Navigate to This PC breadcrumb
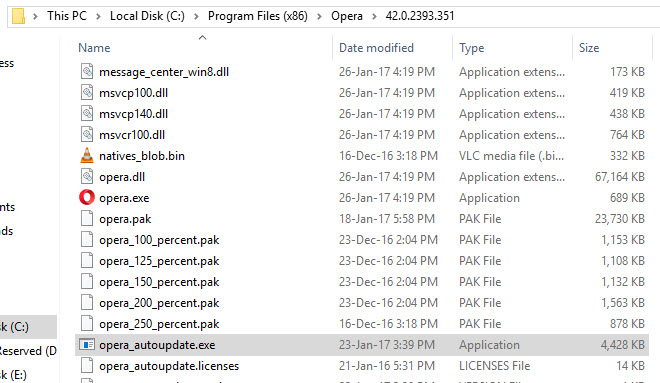Viewport: 660px width, 383px height. 67,16
